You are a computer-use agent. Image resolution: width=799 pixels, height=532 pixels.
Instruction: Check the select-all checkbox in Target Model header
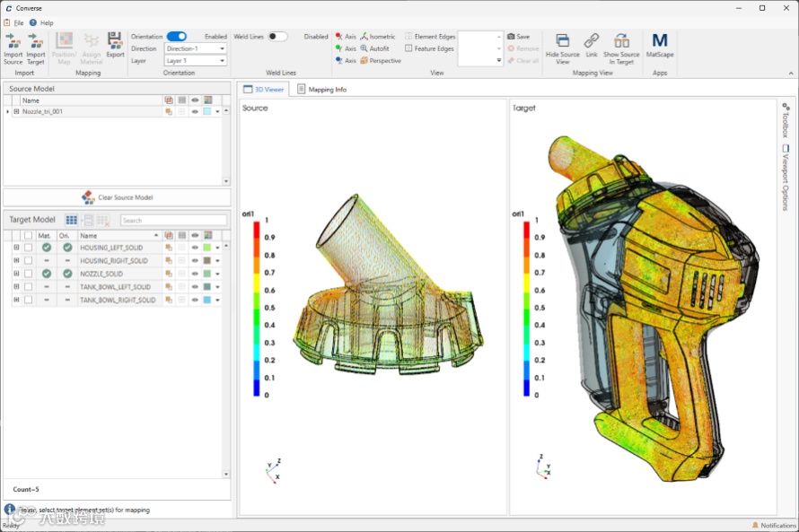(29, 235)
